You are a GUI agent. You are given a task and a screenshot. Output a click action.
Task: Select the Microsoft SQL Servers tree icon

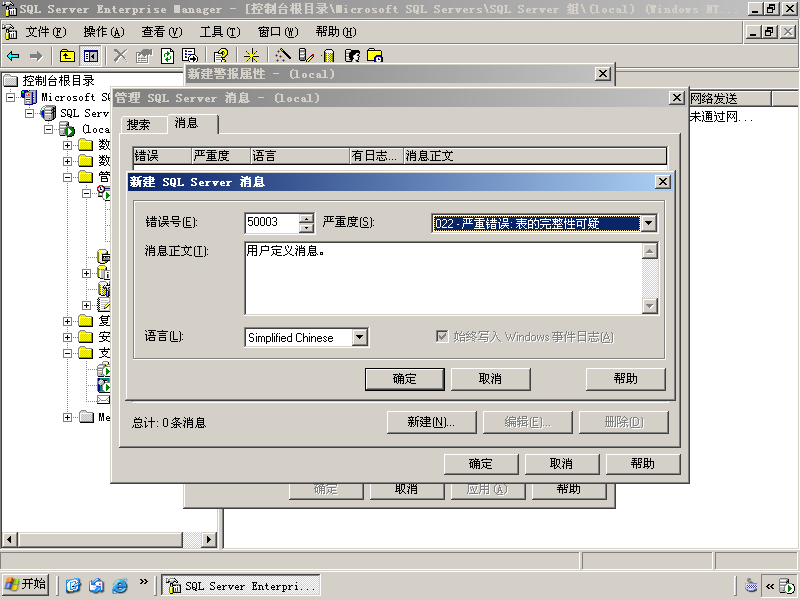pyautogui.click(x=30, y=97)
